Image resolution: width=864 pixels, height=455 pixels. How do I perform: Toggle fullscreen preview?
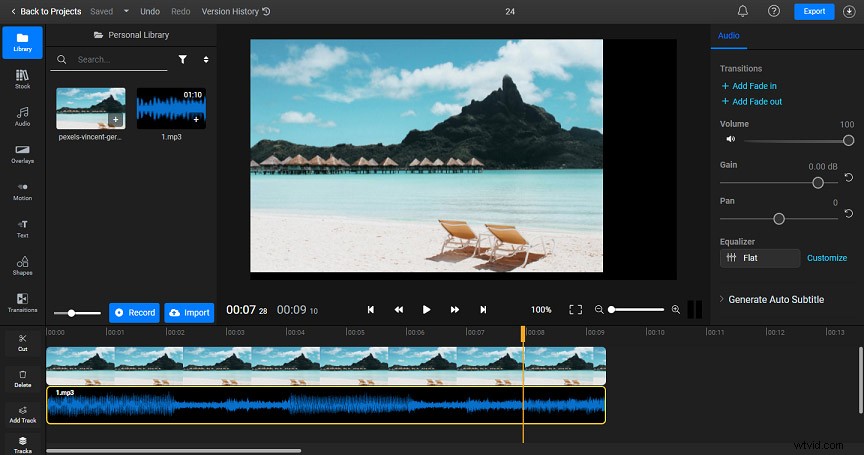click(x=575, y=310)
